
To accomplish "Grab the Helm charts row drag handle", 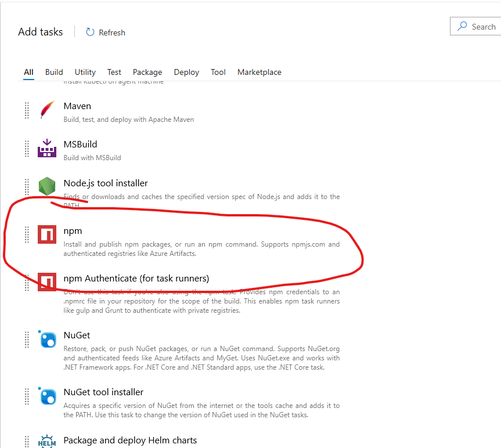I will [x=27, y=442].
